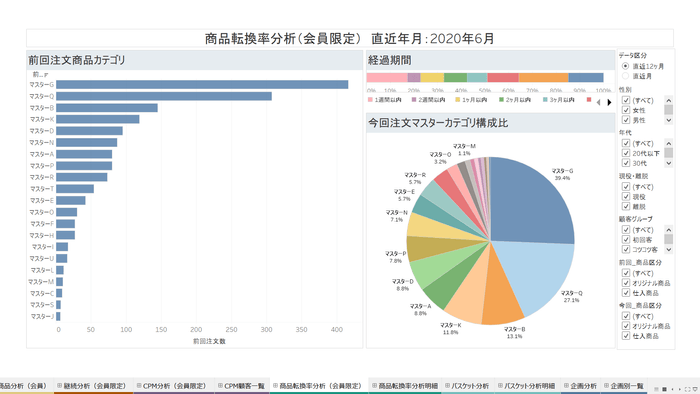The height and width of the screenshot is (394, 700).
Task: Select the 直近12ヶ月 radio button
Action: pos(625,66)
